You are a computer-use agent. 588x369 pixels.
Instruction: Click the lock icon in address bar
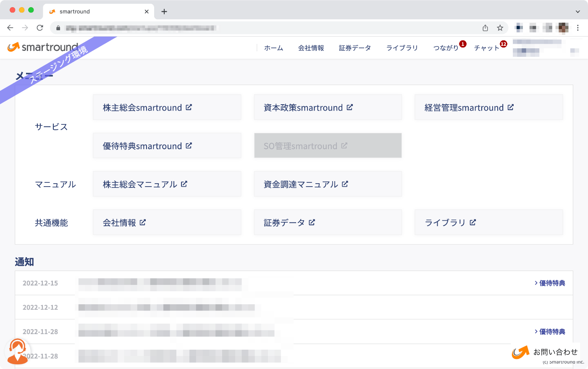point(58,28)
